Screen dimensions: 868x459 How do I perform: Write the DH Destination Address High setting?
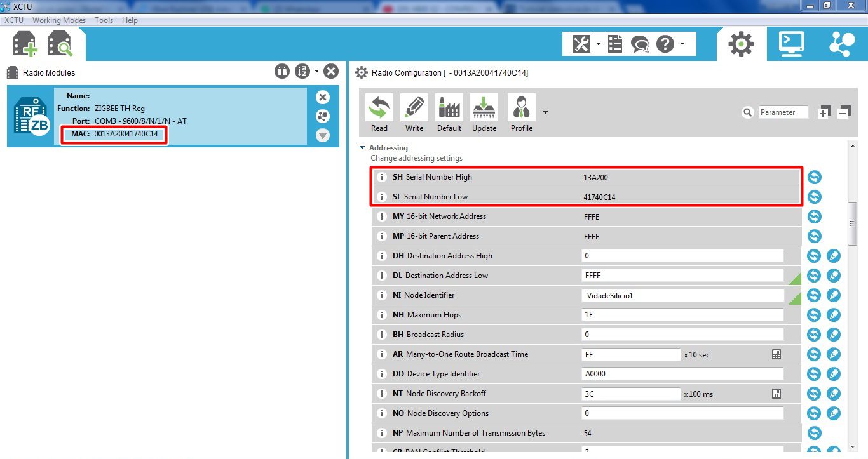[x=834, y=256]
